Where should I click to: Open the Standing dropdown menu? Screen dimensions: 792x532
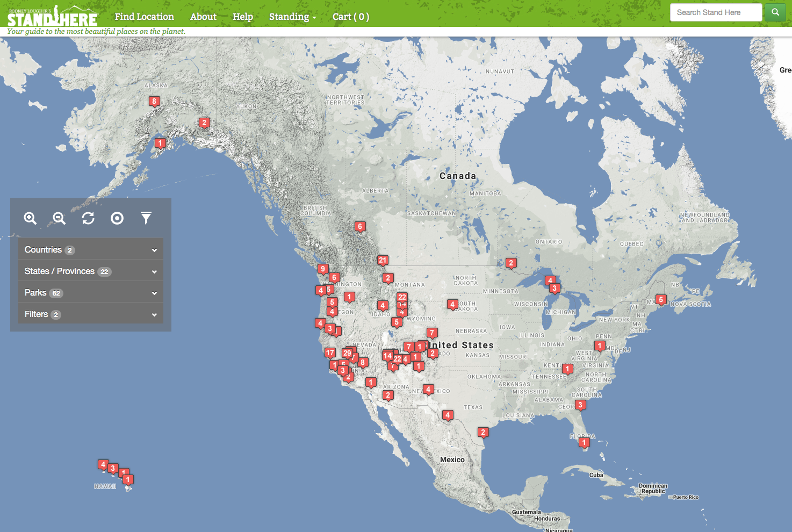[x=292, y=17]
